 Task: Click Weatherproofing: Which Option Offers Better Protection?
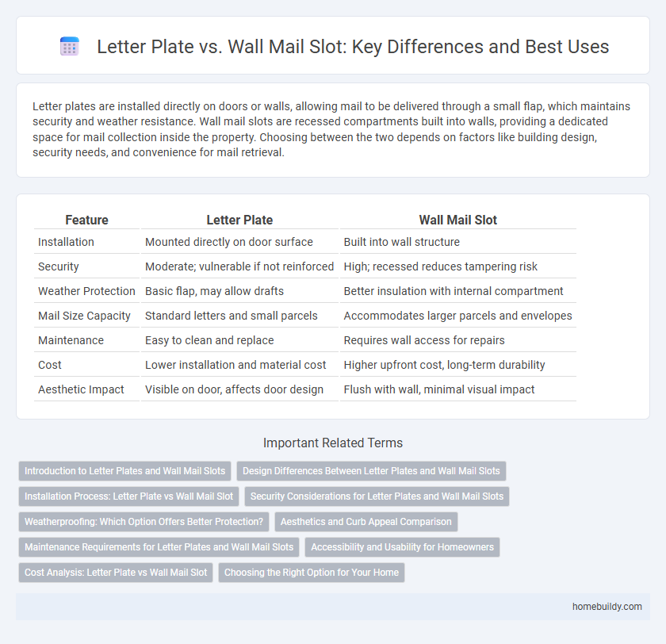point(144,521)
